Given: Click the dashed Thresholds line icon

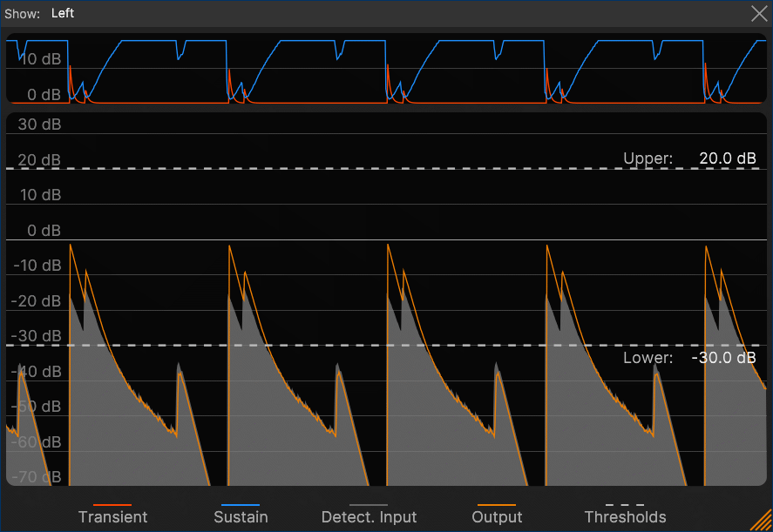Looking at the screenshot, I should pyautogui.click(x=625, y=504).
